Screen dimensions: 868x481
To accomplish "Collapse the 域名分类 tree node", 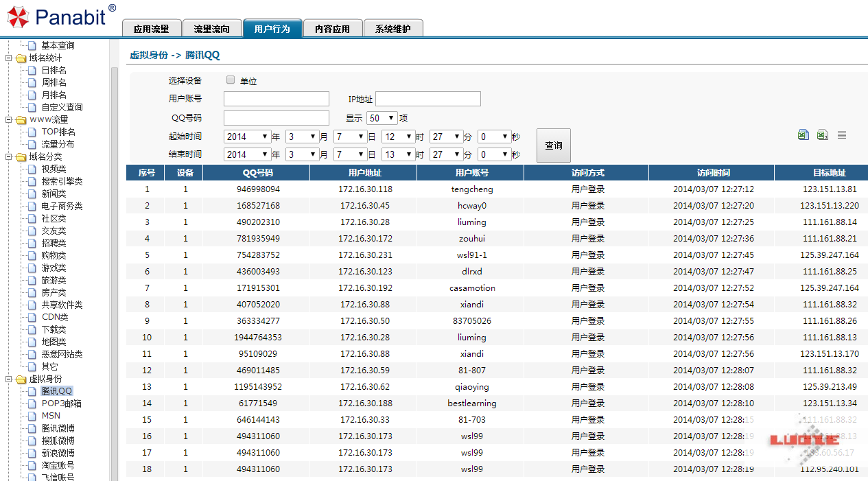I will (9, 157).
